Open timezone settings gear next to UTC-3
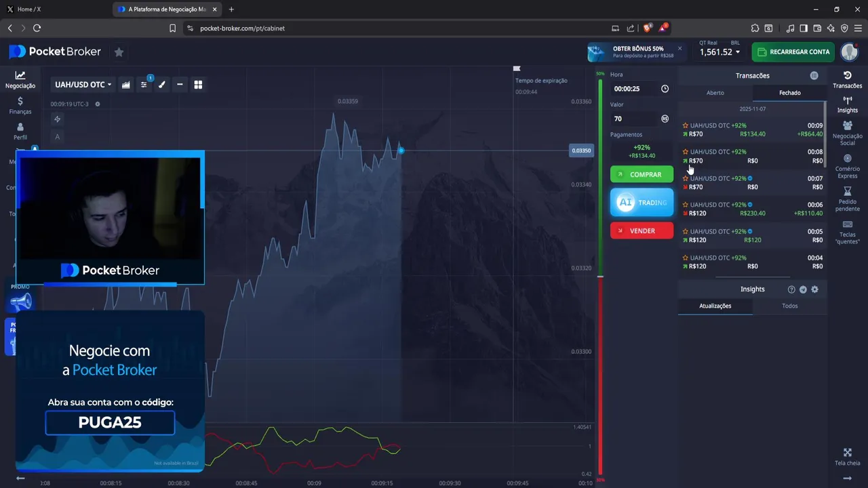 (x=98, y=104)
